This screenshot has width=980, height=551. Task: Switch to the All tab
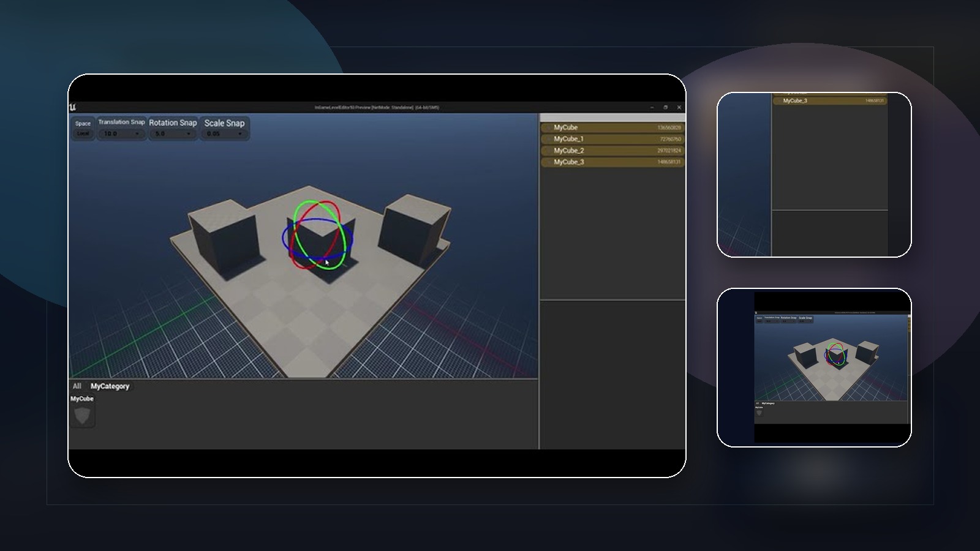click(77, 387)
